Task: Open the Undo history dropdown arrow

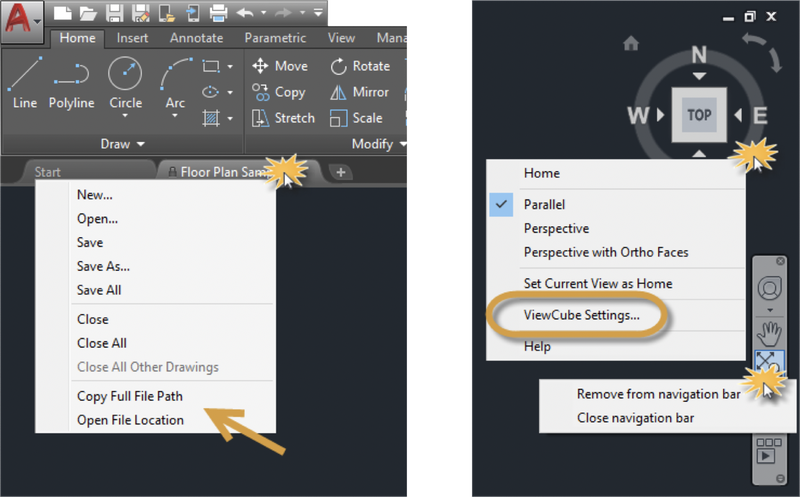Action: point(264,12)
